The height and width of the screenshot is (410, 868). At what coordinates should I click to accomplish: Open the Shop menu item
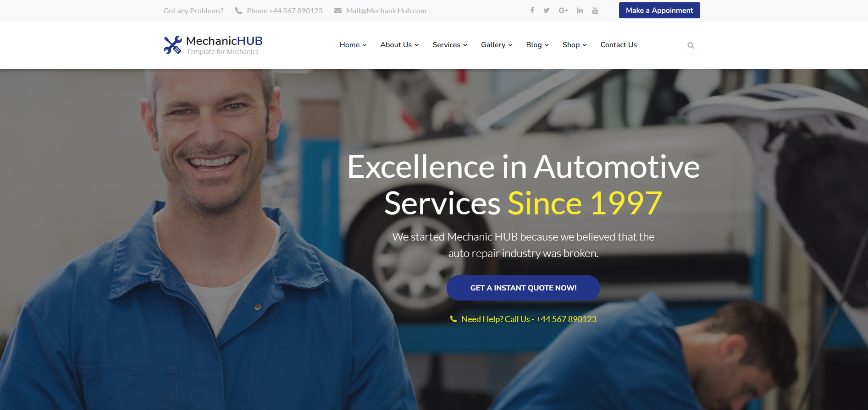(x=575, y=45)
